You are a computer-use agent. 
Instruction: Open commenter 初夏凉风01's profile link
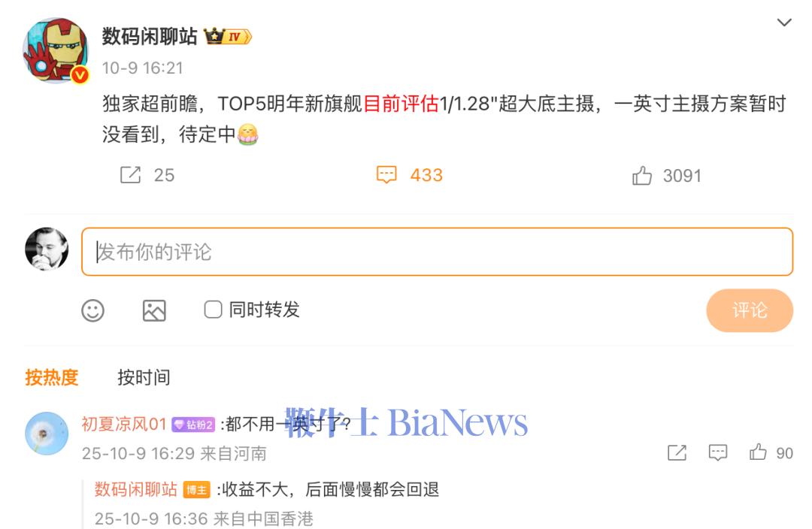124,424
